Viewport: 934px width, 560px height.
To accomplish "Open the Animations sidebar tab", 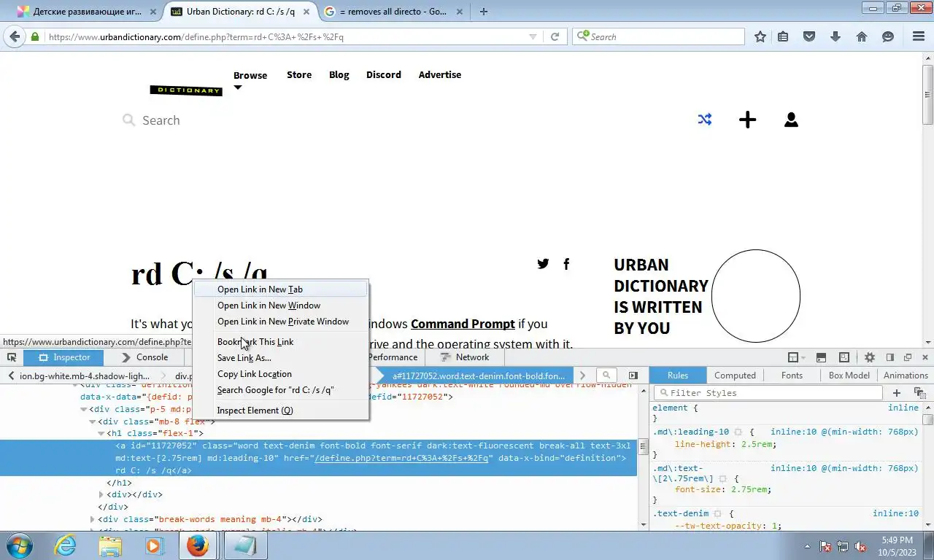I will pos(906,376).
